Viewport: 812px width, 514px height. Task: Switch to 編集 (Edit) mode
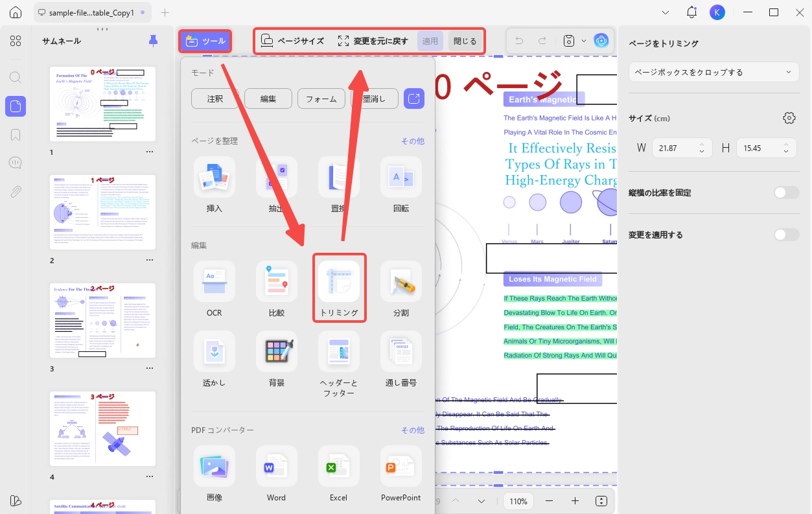click(268, 99)
